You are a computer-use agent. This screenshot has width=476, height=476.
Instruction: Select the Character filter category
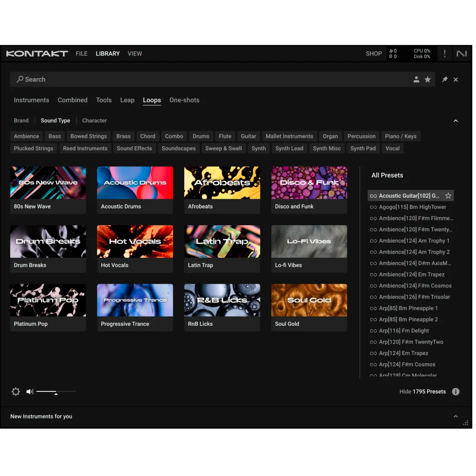(x=94, y=120)
